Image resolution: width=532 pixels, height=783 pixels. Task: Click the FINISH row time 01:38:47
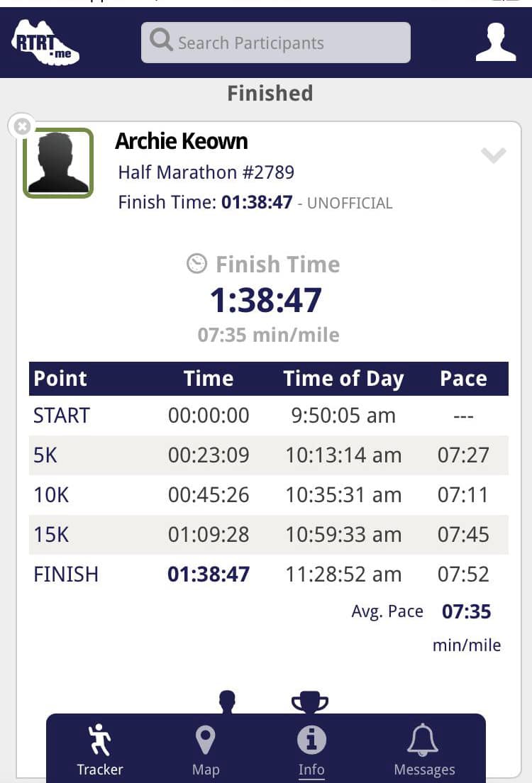click(209, 574)
